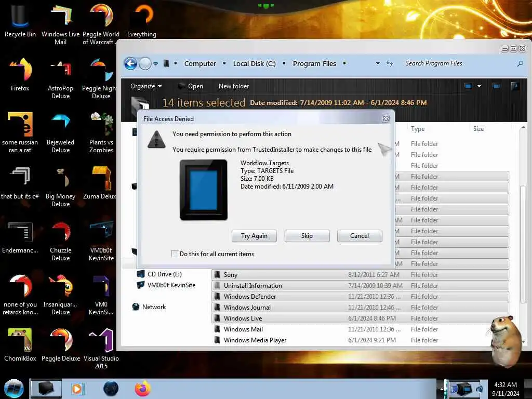Screen dimensions: 532x399
Task: Open the view options dropdown arrow
Action: pos(479,86)
